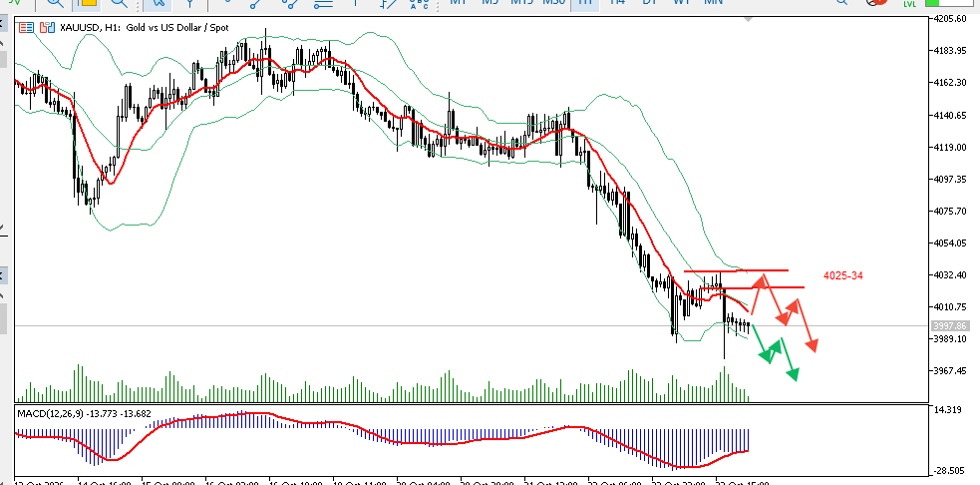The image size is (980, 485).
Task: Click the 4119.00 price scale label
Action: (x=951, y=147)
